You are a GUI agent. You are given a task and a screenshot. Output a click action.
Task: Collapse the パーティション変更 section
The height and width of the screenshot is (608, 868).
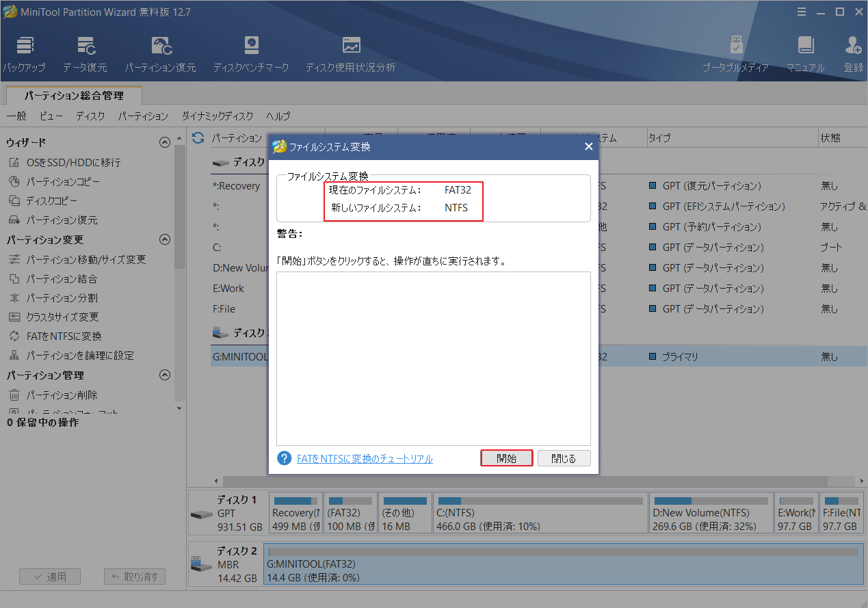coord(164,239)
